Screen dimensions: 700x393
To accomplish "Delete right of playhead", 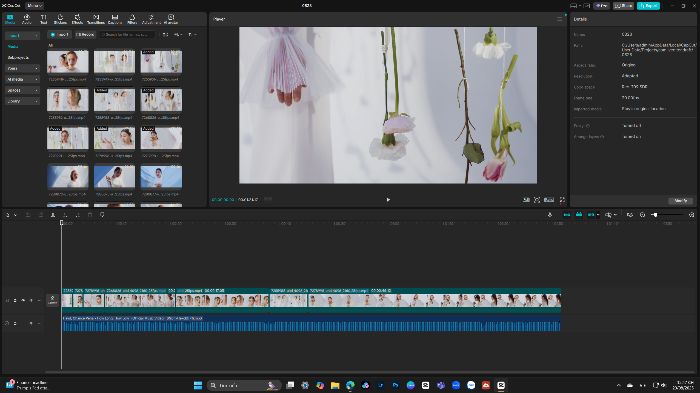I will point(77,215).
